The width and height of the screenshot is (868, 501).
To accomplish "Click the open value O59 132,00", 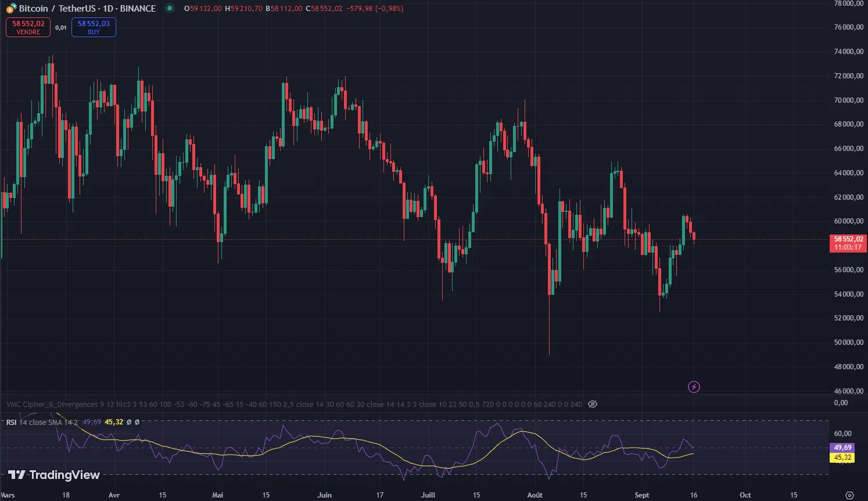I will click(x=203, y=9).
